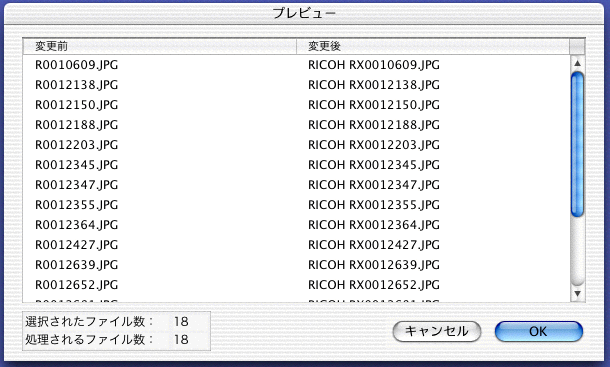The height and width of the screenshot is (367, 610).
Task: Click new name RICOH RX0010609.JPG
Action: point(374,65)
